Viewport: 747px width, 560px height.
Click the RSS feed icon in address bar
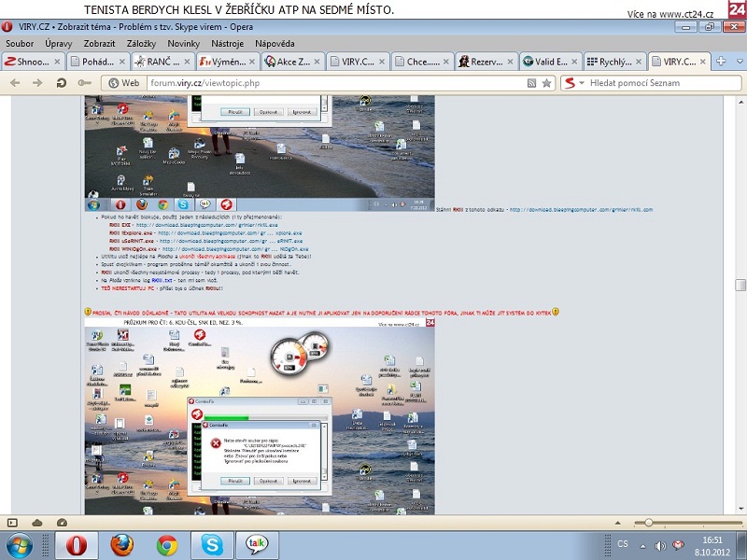[531, 83]
